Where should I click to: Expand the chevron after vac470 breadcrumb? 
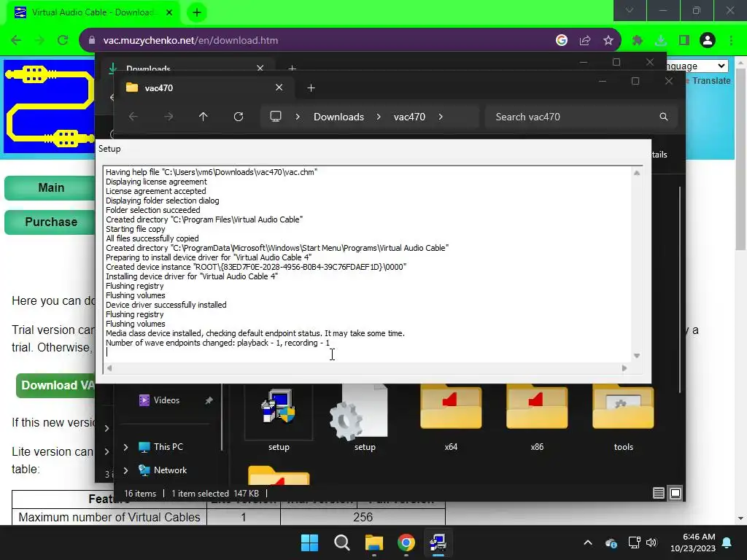pyautogui.click(x=441, y=117)
